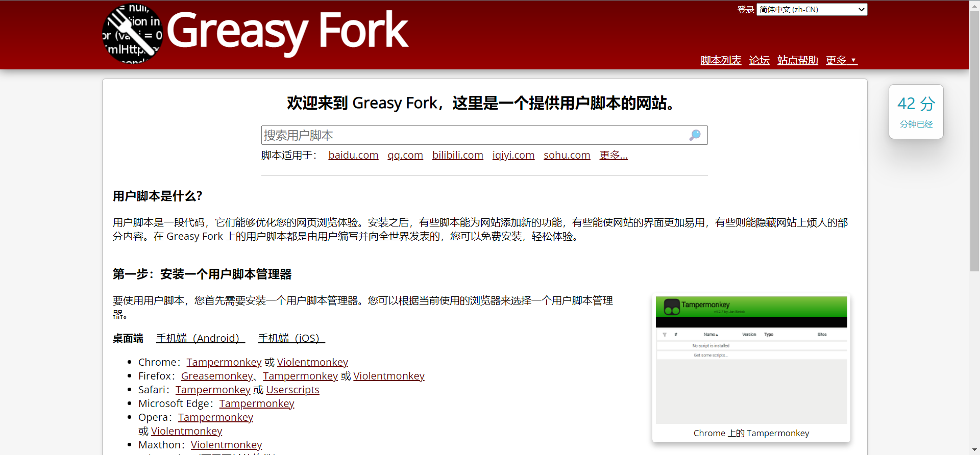Open the 42 分 timer widget
The width and height of the screenshot is (980, 455).
[x=916, y=112]
